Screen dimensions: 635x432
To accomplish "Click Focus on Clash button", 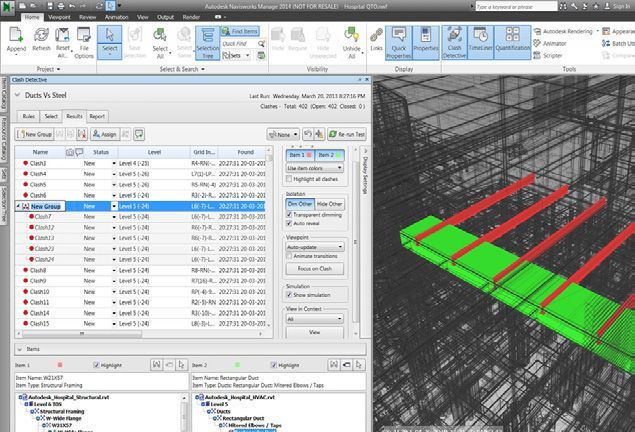I will coord(315,268).
